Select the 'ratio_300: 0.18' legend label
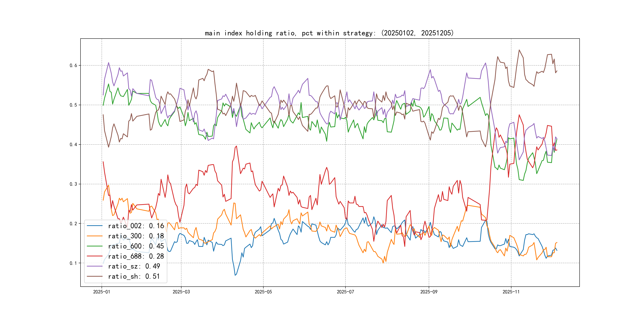644x322 pixels. (x=136, y=236)
